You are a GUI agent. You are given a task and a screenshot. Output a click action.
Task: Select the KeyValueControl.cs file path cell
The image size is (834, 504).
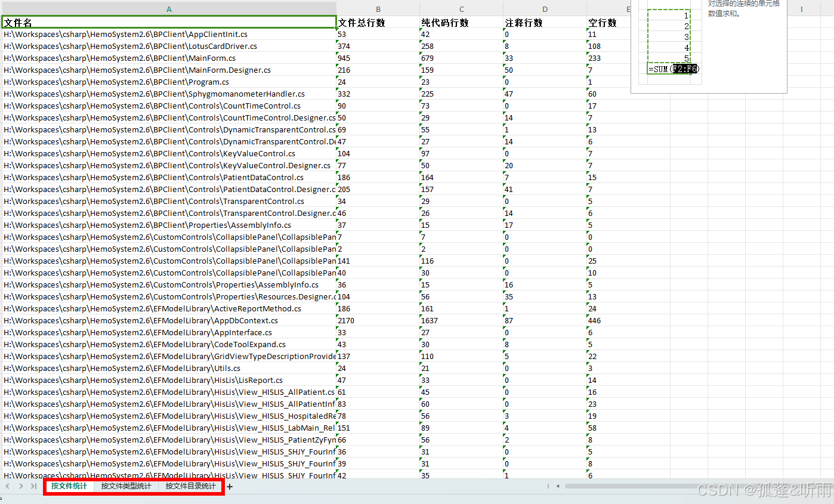tap(169, 154)
